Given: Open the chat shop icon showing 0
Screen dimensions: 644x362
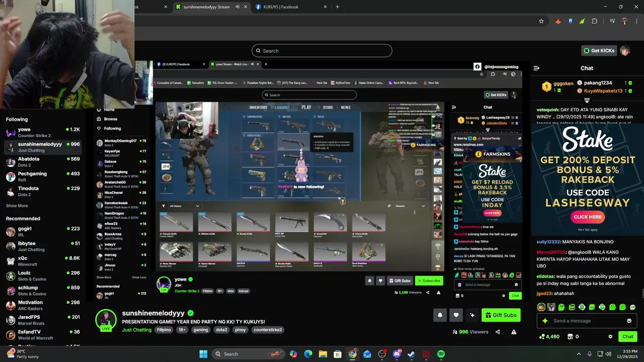Looking at the screenshot, I should 573,337.
